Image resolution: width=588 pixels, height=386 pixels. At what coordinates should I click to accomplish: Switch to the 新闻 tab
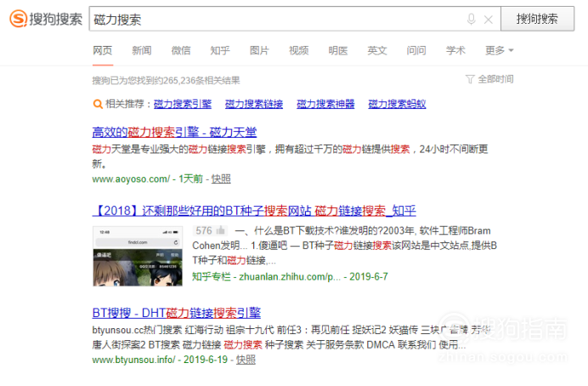142,50
